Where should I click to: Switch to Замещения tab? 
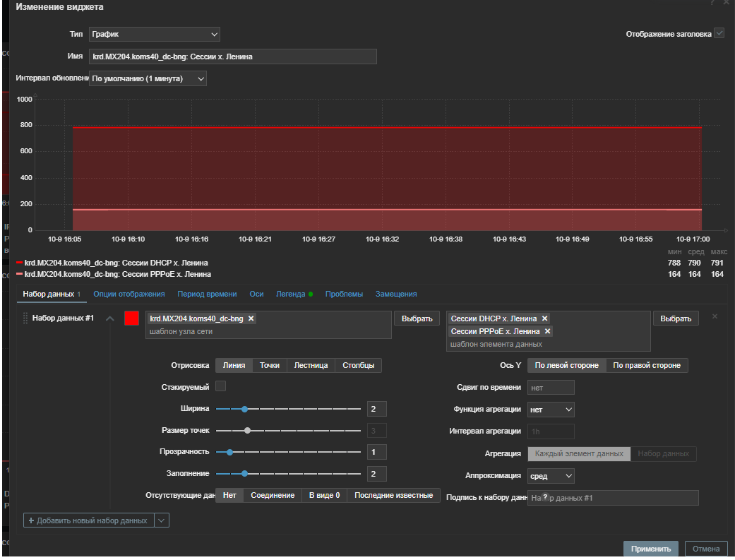[x=396, y=294]
